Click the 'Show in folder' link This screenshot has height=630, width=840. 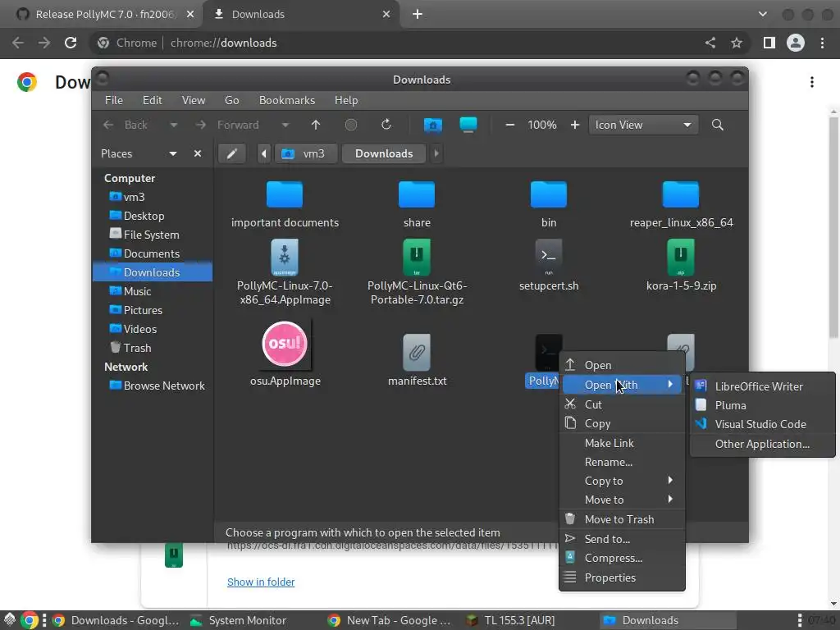[x=261, y=582]
